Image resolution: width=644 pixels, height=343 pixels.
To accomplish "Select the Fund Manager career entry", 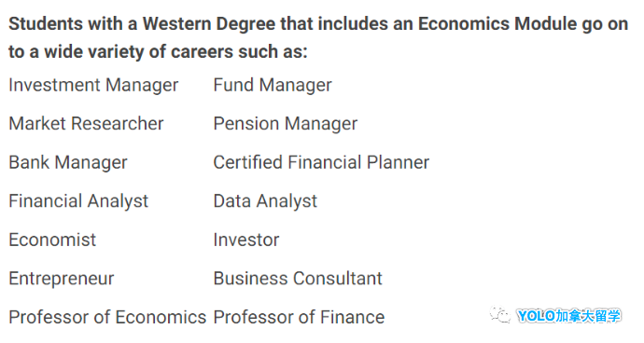I will click(x=273, y=86).
